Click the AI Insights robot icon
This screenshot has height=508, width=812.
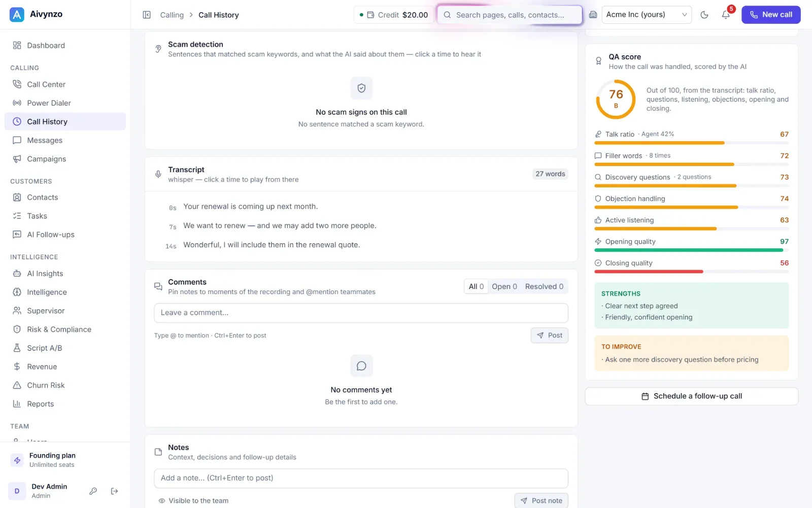(x=17, y=273)
